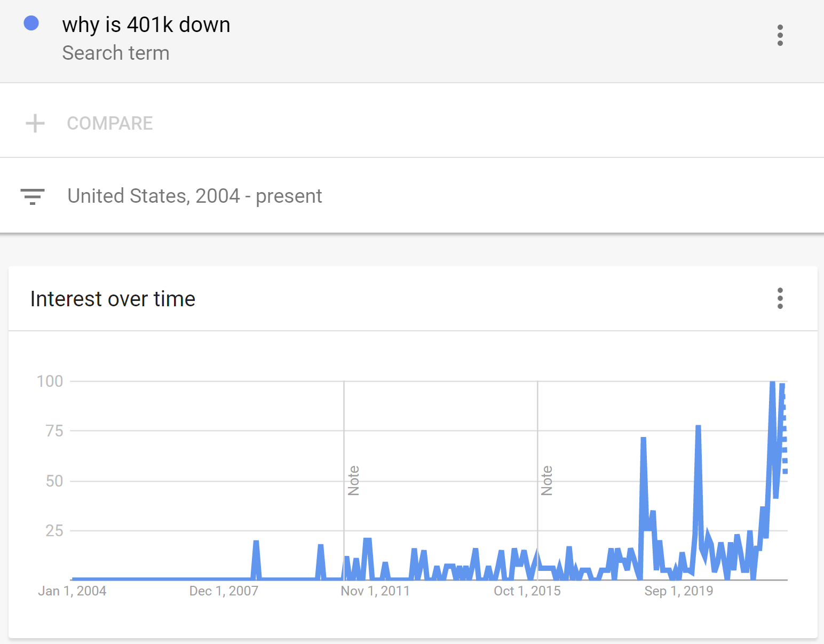Click the Note marker near Oct 2015

point(546,481)
